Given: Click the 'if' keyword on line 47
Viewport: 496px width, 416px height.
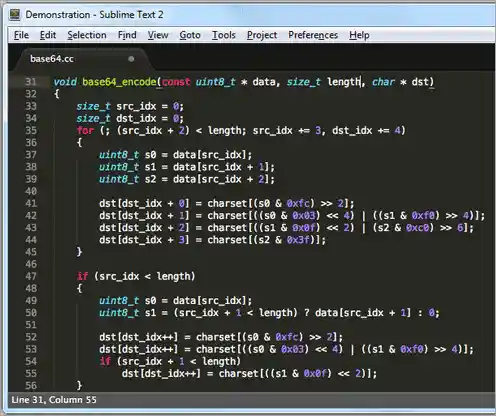Looking at the screenshot, I should tap(82, 276).
